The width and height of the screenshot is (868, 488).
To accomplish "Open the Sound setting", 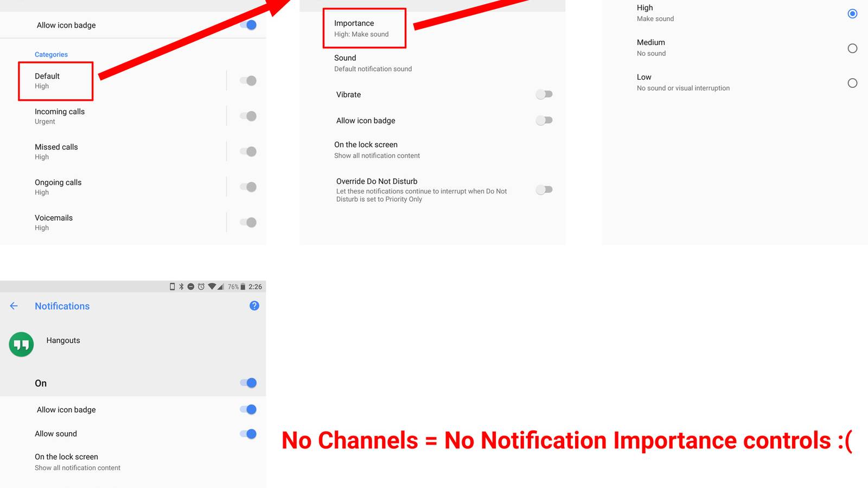I will click(x=373, y=63).
